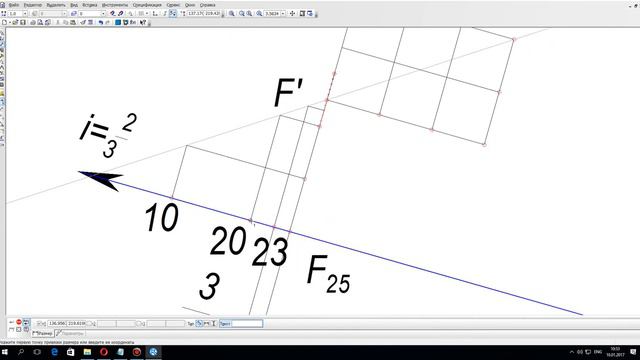Expand the current scale 1.0 dropdown
This screenshot has width=640, height=360.
[x=25, y=13]
